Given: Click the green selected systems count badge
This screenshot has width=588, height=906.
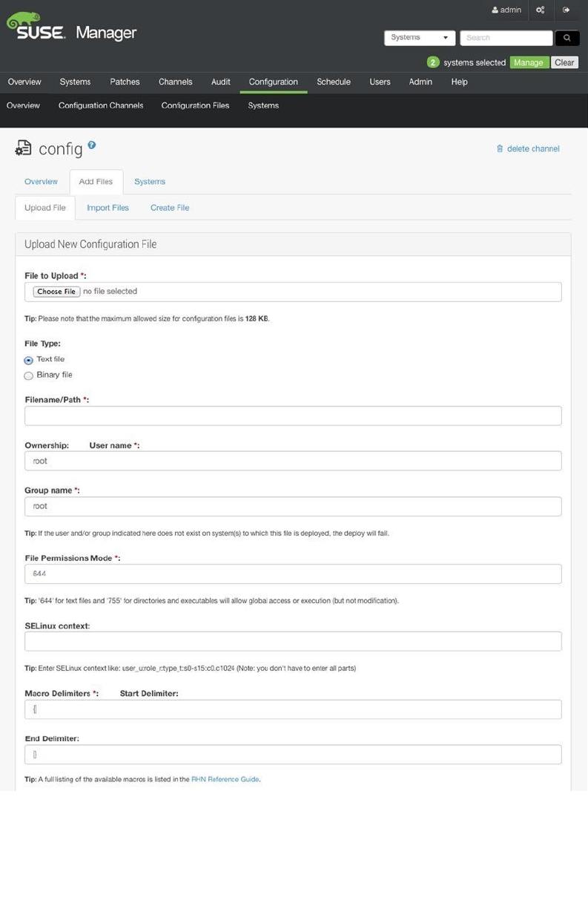Looking at the screenshot, I should [x=433, y=62].
